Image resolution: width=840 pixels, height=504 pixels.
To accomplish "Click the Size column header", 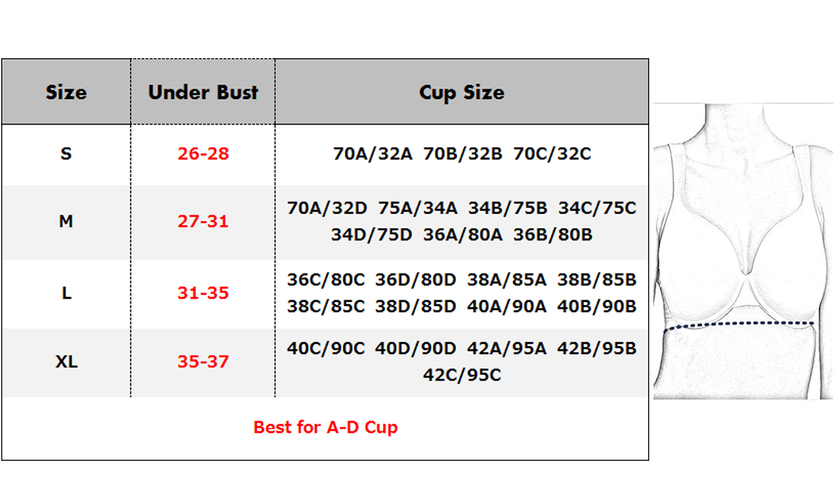I will (66, 92).
